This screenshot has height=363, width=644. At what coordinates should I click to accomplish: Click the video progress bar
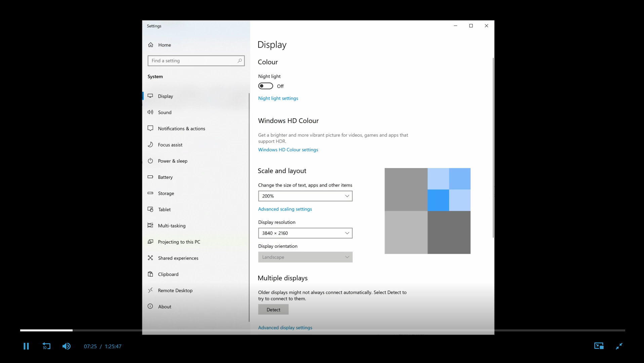tap(322, 330)
